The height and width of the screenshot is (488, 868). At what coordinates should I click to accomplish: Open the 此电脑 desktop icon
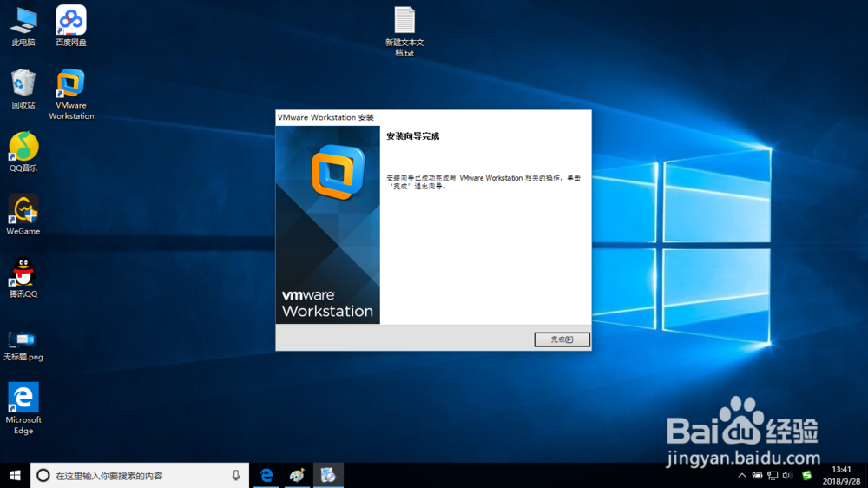pyautogui.click(x=23, y=26)
